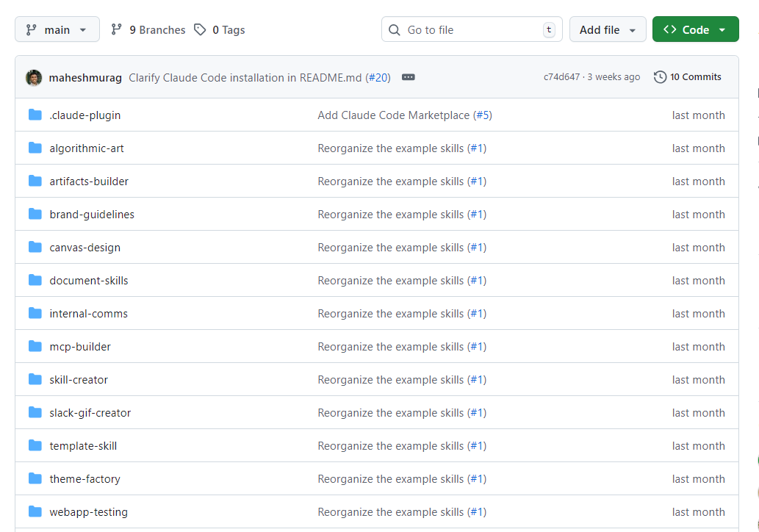The height and width of the screenshot is (532, 759).
Task: Open the webapp-testing folder
Action: pos(89,512)
